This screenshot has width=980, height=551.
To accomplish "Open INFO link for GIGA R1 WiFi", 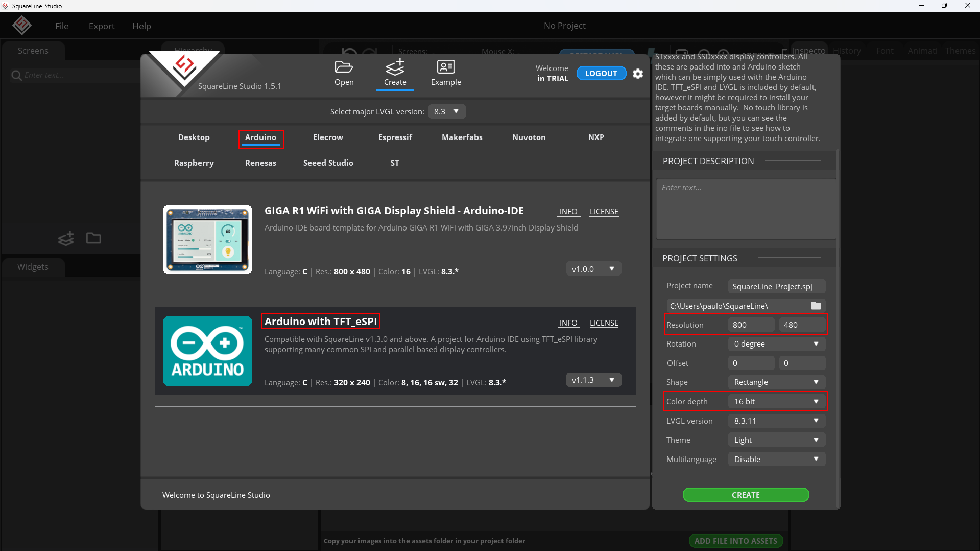I will 568,212.
